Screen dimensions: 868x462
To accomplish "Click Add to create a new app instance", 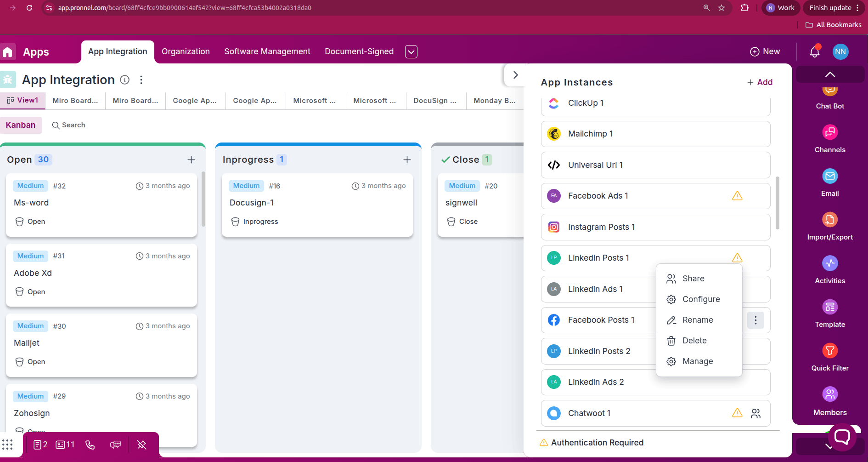I will (760, 82).
